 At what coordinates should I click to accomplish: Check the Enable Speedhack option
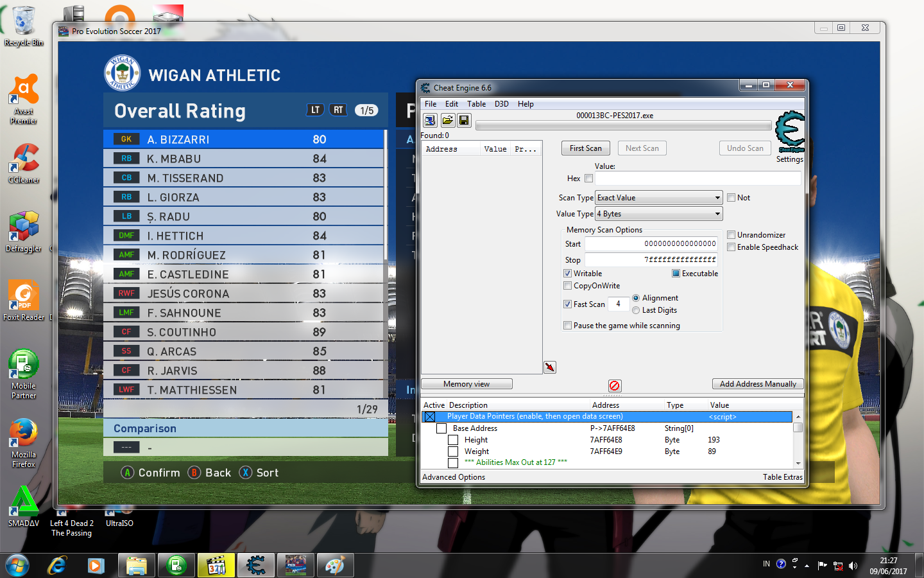(x=731, y=247)
